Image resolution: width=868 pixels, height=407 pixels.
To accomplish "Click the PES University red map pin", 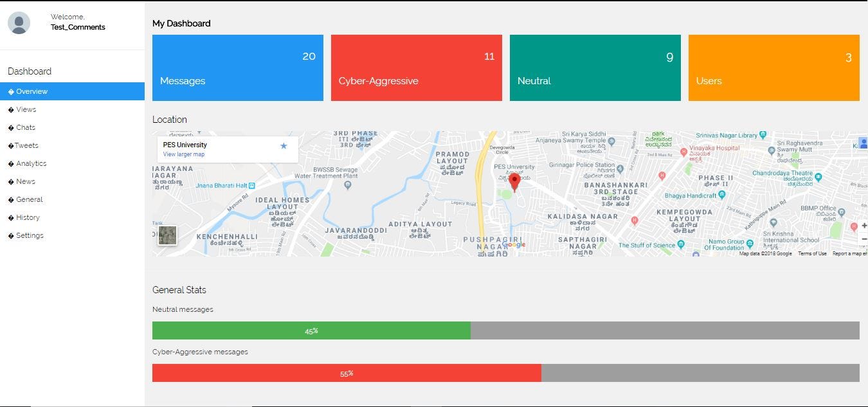I will tap(514, 183).
